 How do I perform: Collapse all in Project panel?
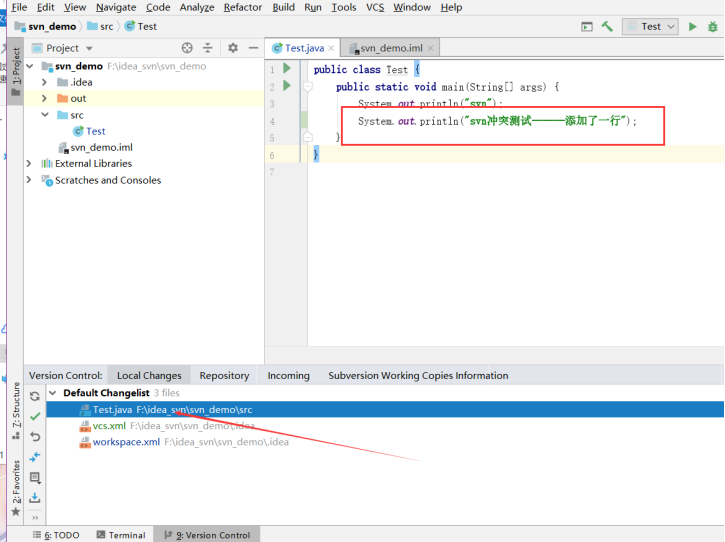[208, 48]
